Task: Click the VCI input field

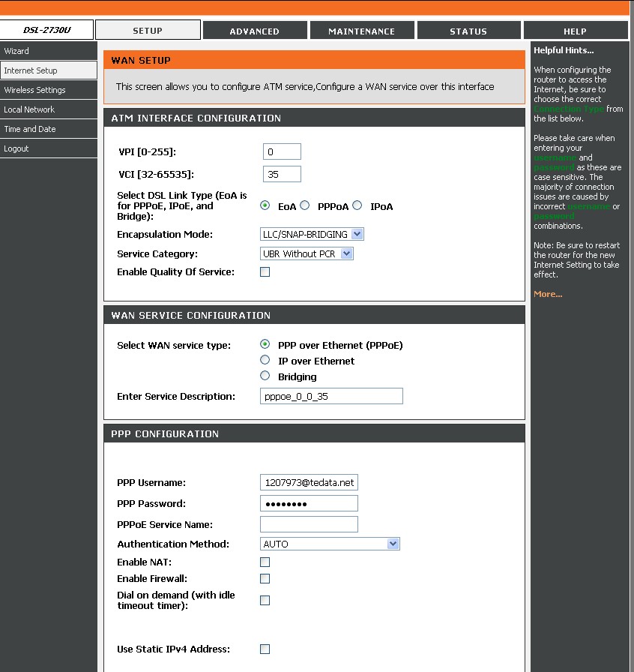Action: click(x=282, y=174)
